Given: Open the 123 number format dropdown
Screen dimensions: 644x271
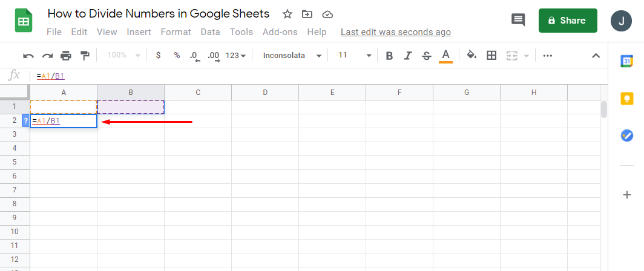Looking at the screenshot, I should coord(235,56).
